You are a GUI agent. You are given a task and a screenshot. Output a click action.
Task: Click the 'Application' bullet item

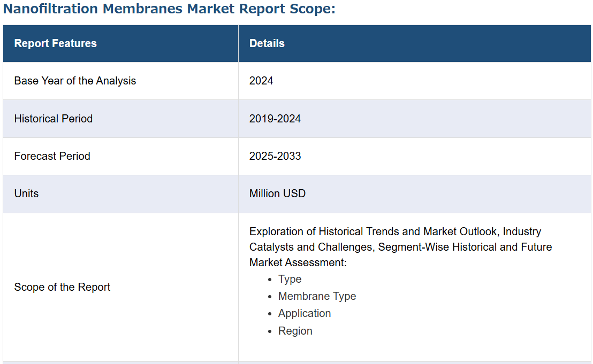pos(305,313)
